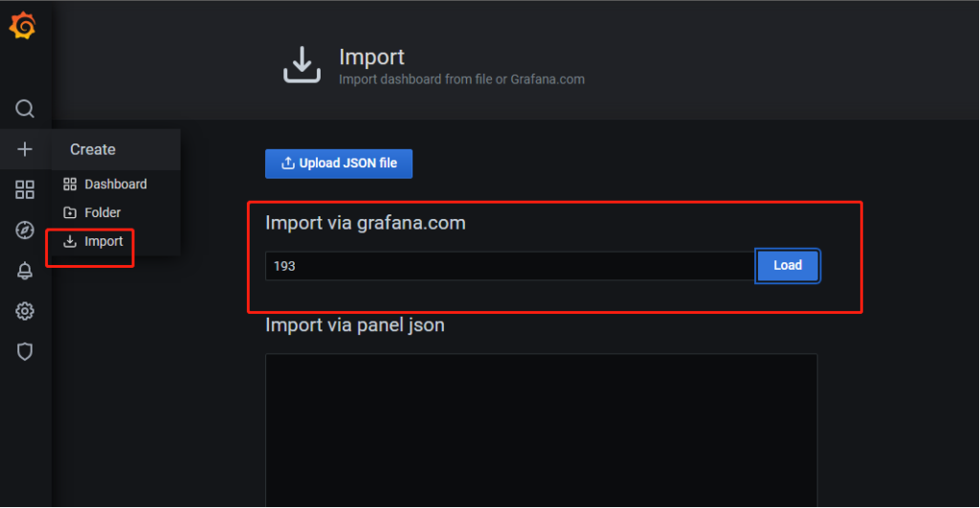This screenshot has width=980, height=508.
Task: Click the large Import header download icon
Action: click(301, 65)
